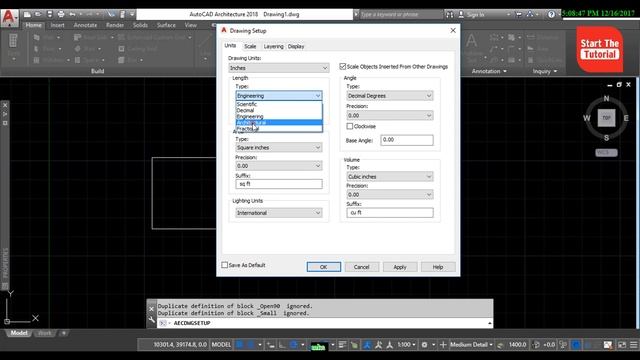This screenshot has height=360, width=640.
Task: Select the Ceiling Grid tool in Build panel
Action: 138,49
